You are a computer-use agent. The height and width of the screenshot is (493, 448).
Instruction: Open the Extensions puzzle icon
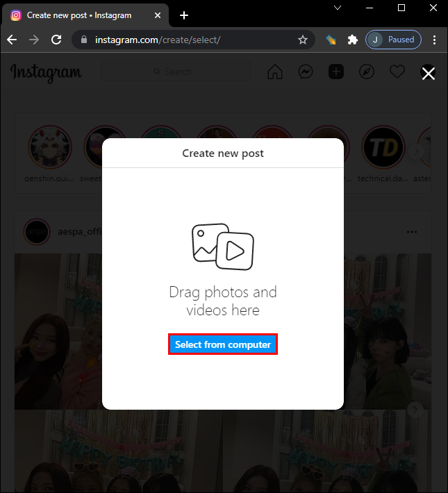(353, 40)
